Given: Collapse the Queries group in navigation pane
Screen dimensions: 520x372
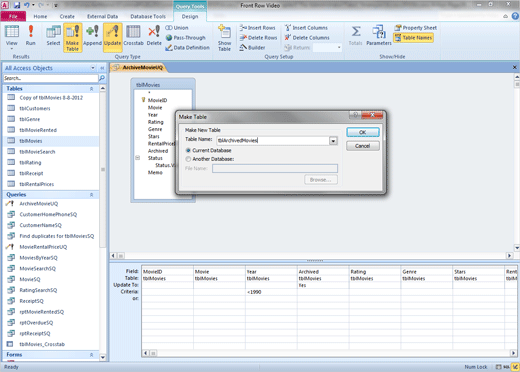Looking at the screenshot, I should point(91,195).
